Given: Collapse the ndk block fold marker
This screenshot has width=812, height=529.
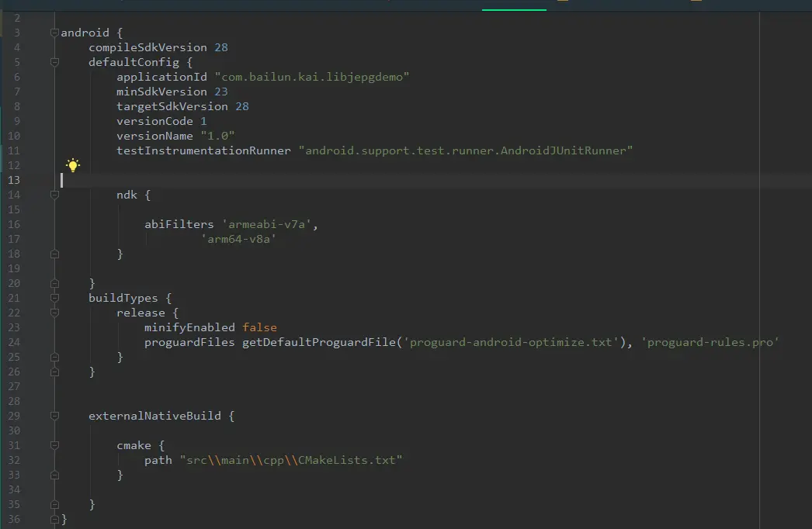Looking at the screenshot, I should coord(54,195).
